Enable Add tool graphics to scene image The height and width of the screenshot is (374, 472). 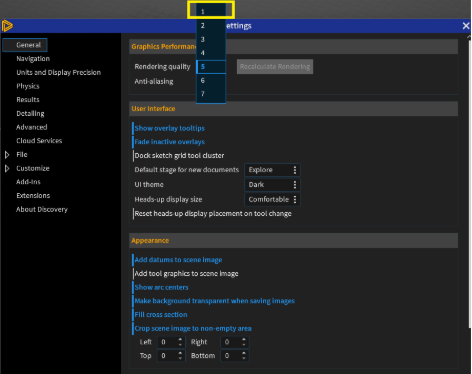pos(186,274)
